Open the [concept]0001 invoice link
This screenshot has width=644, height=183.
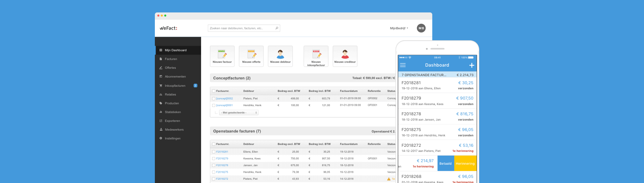click(x=225, y=105)
